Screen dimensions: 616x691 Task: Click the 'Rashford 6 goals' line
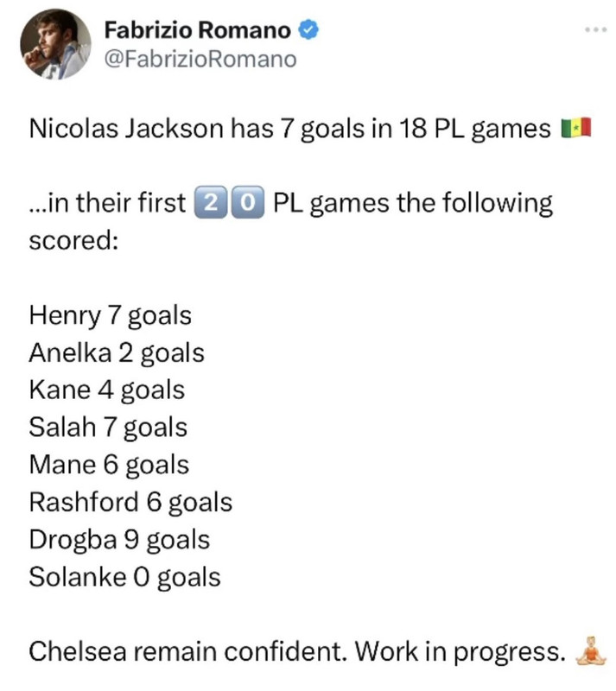130,502
